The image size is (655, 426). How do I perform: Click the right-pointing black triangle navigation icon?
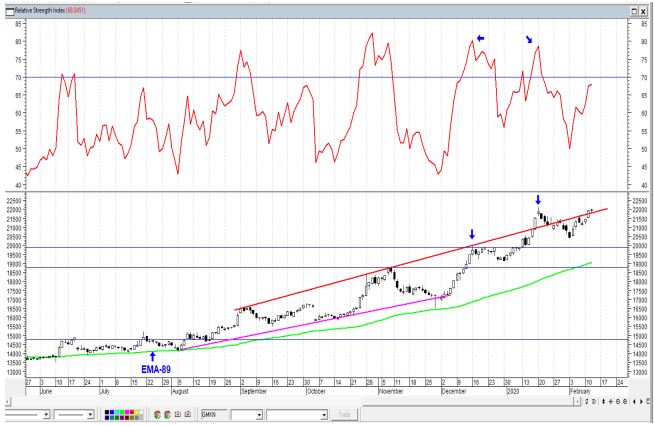point(641,401)
